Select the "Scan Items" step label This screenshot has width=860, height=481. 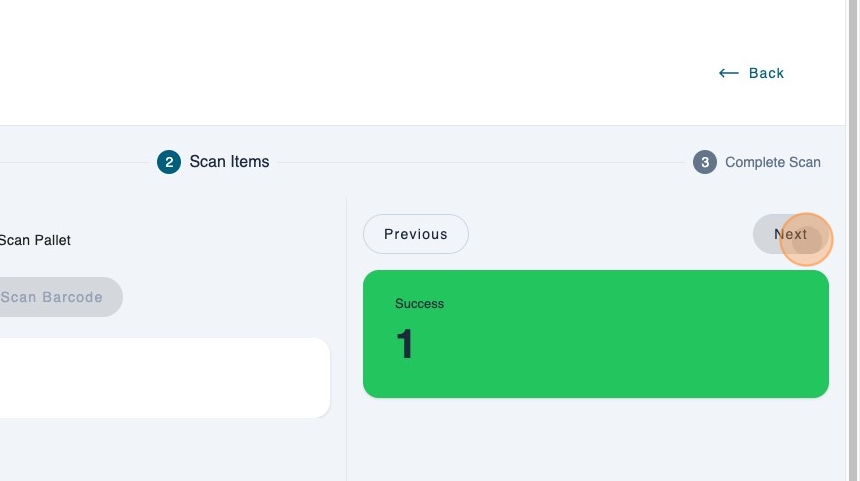[229, 162]
